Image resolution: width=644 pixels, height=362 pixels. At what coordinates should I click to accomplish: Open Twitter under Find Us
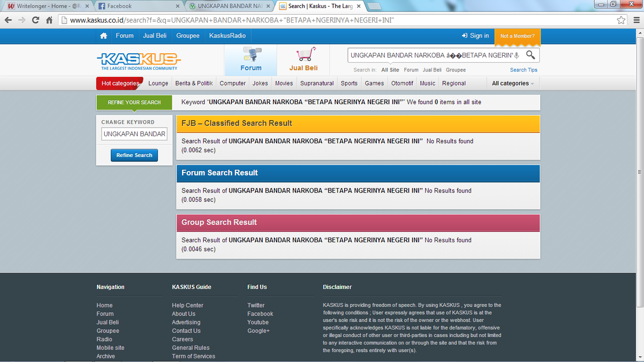point(256,305)
